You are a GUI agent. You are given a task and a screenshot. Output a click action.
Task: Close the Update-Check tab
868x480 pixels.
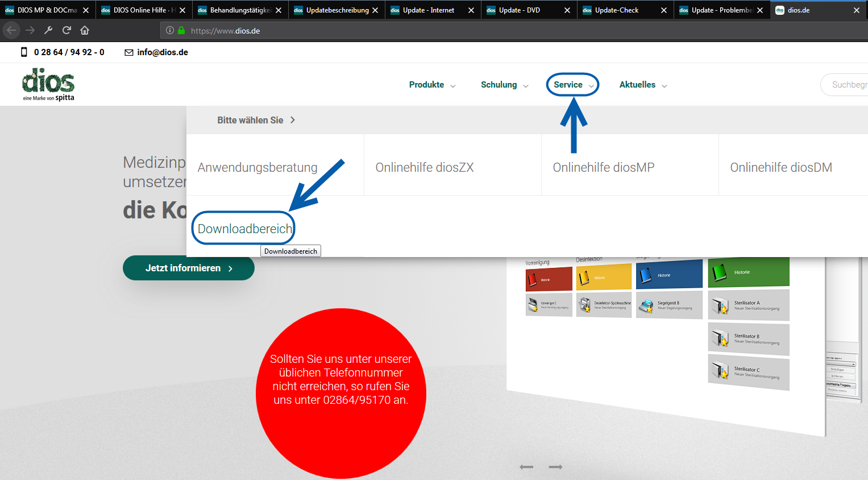(x=664, y=10)
